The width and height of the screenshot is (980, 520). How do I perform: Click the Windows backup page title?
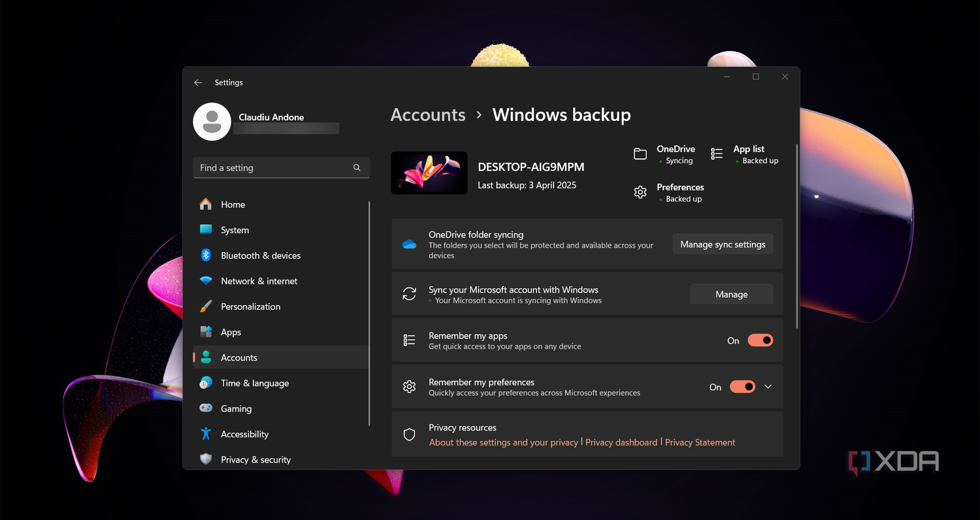coord(562,115)
